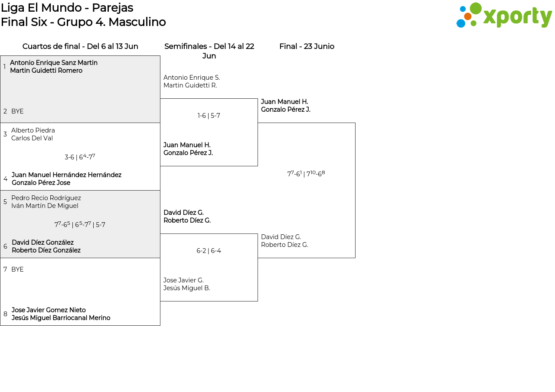Screen dimensions: 555x392
Task: Click the Final Six - Grupo 4. Masculino heading
Action: (x=83, y=22)
